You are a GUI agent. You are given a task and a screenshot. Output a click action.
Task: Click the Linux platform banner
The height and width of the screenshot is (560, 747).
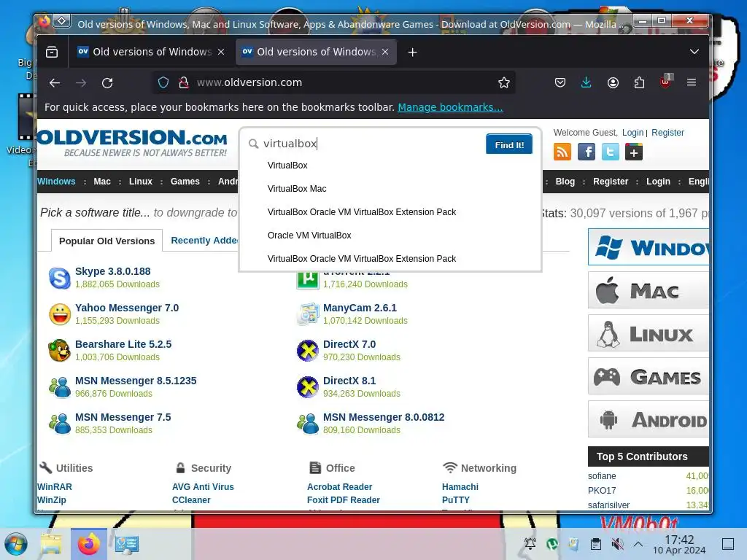click(x=649, y=333)
